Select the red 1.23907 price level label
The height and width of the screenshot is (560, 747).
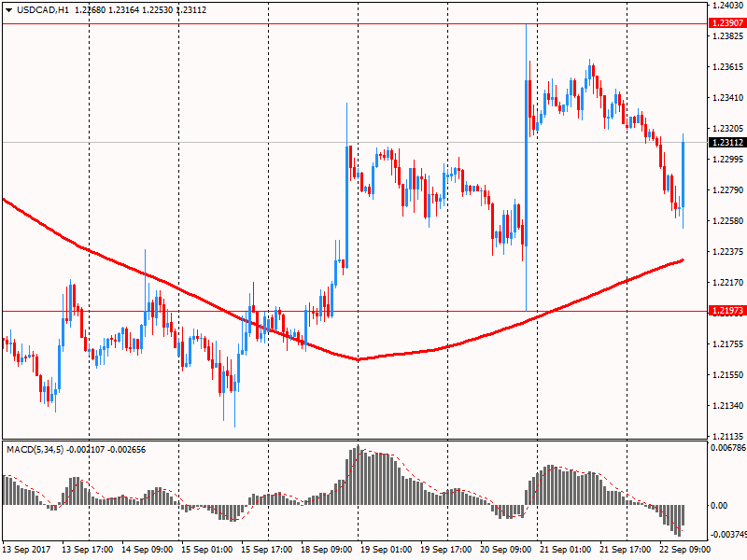point(727,23)
